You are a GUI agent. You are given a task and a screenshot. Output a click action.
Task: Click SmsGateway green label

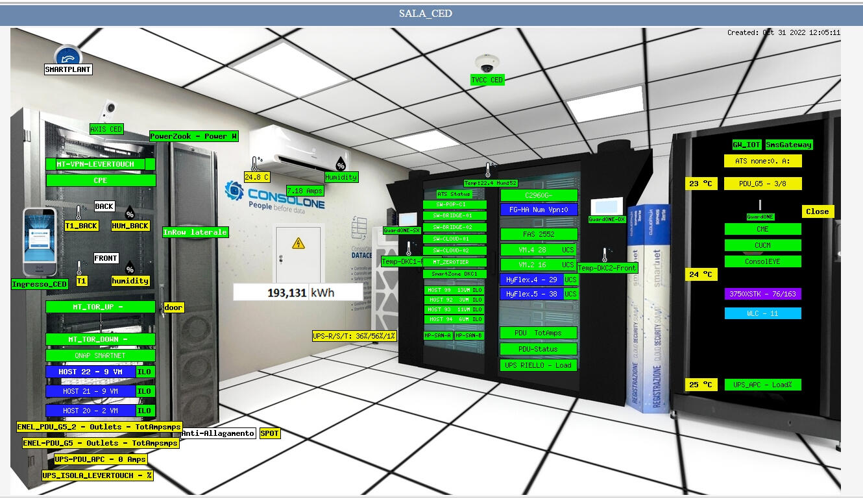(x=788, y=145)
